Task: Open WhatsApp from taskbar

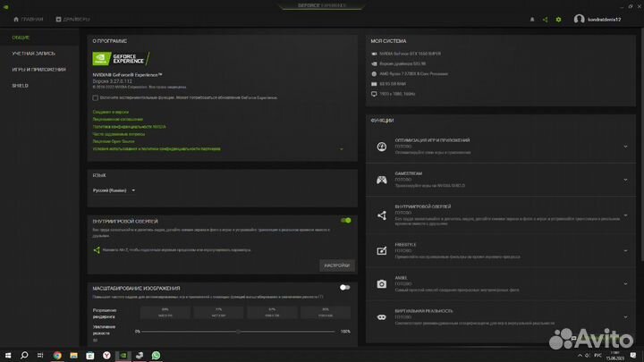Action: click(x=156, y=355)
